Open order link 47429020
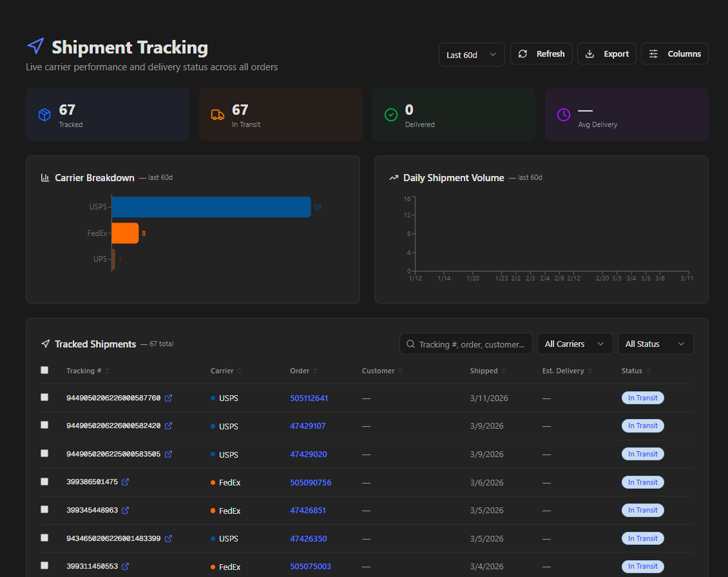Image resolution: width=728 pixels, height=577 pixels. (309, 455)
